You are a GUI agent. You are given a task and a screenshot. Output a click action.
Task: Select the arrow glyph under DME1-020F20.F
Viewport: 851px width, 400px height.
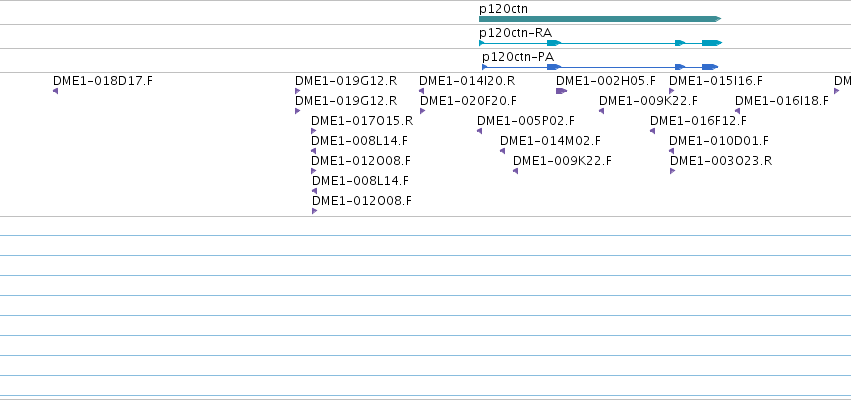(423, 111)
